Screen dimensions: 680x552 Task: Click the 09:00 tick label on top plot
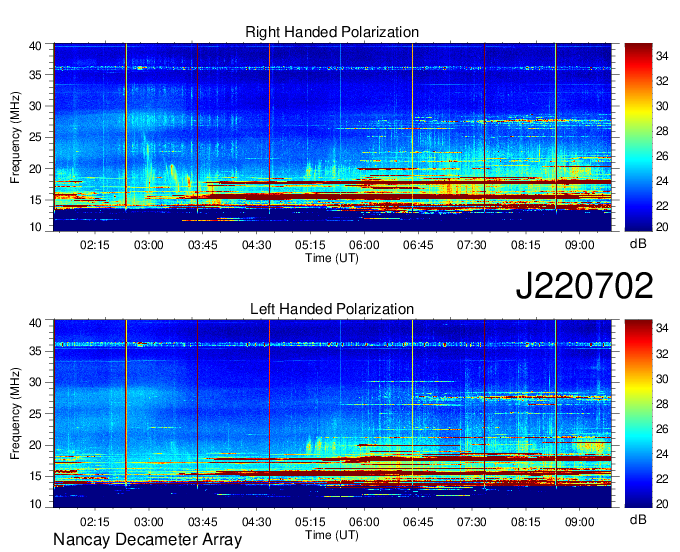point(579,245)
